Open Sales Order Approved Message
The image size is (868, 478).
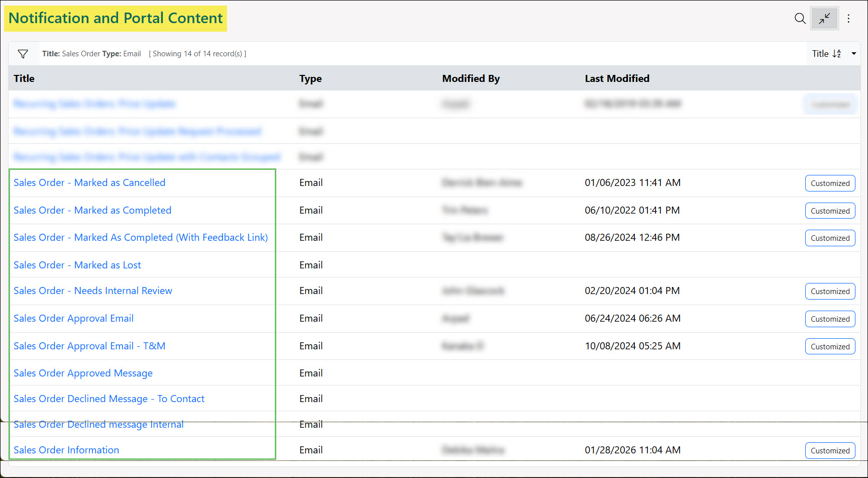pos(83,373)
